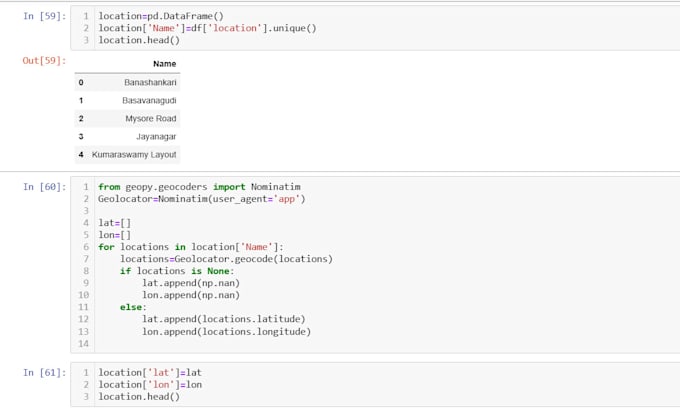Screen dimensions: 680x410
Task: Click the lat=[] code line
Action: pyautogui.click(x=114, y=223)
